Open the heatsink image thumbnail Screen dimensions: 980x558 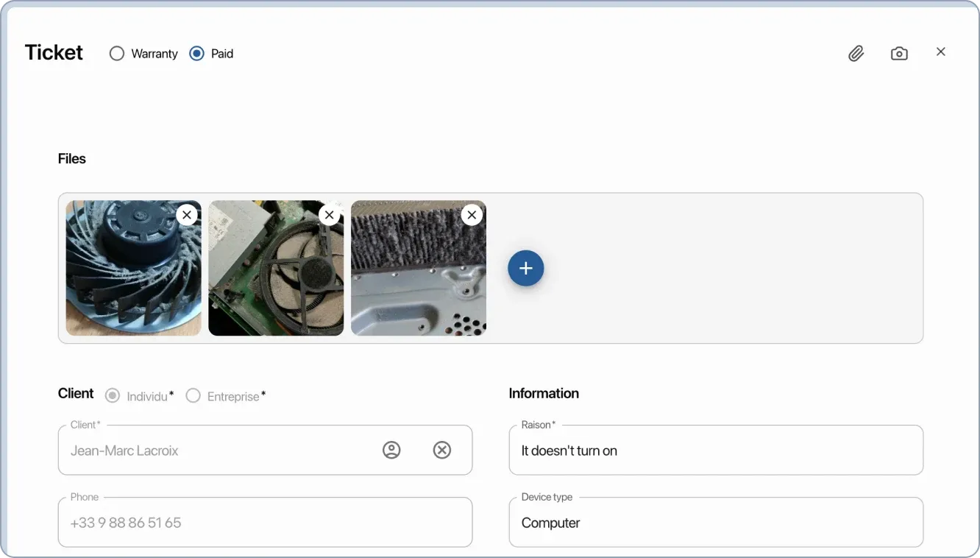click(418, 276)
